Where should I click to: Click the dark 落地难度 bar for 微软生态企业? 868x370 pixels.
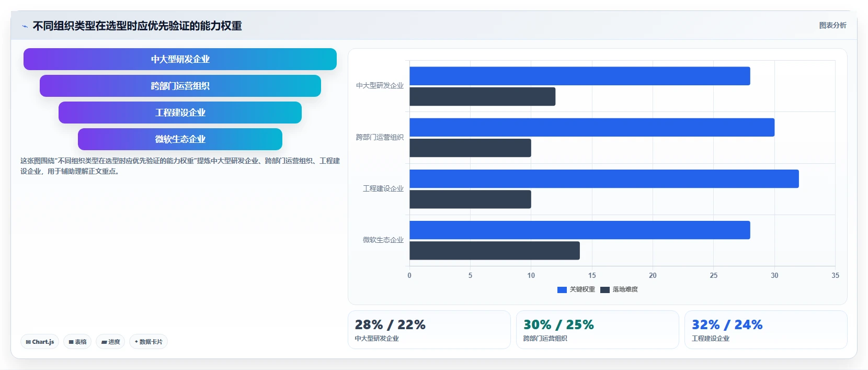495,250
